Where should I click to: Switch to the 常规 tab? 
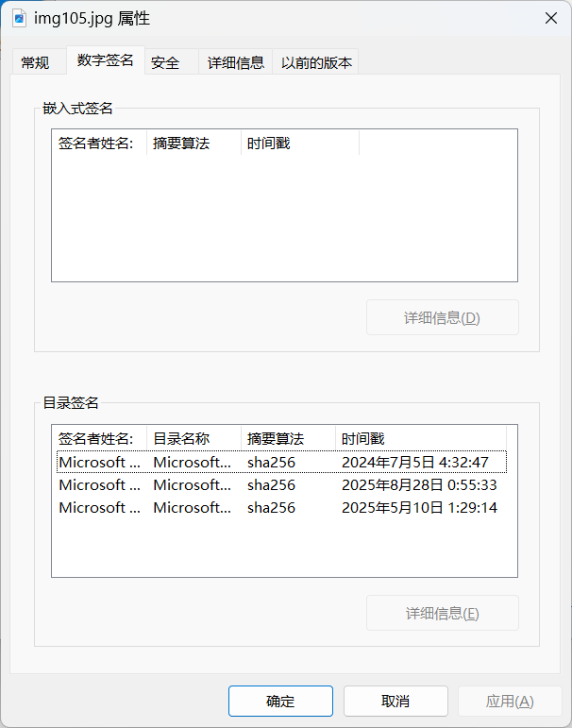[35, 63]
